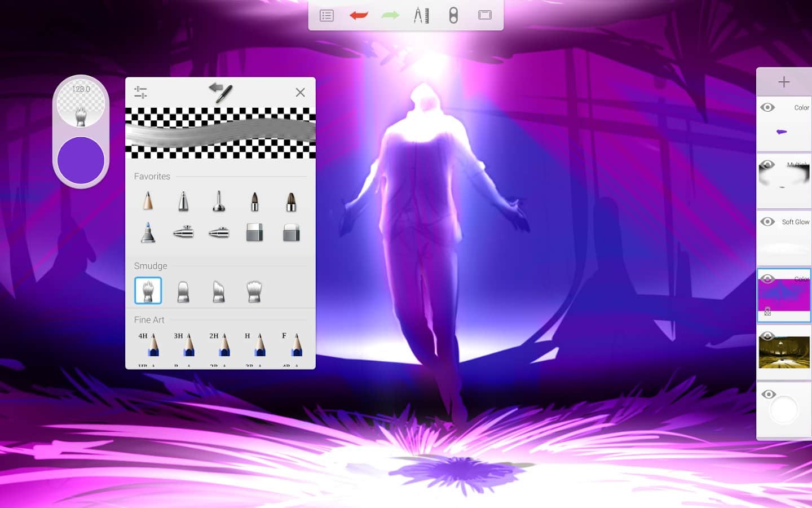
Task: Open the purple color puck
Action: click(81, 160)
